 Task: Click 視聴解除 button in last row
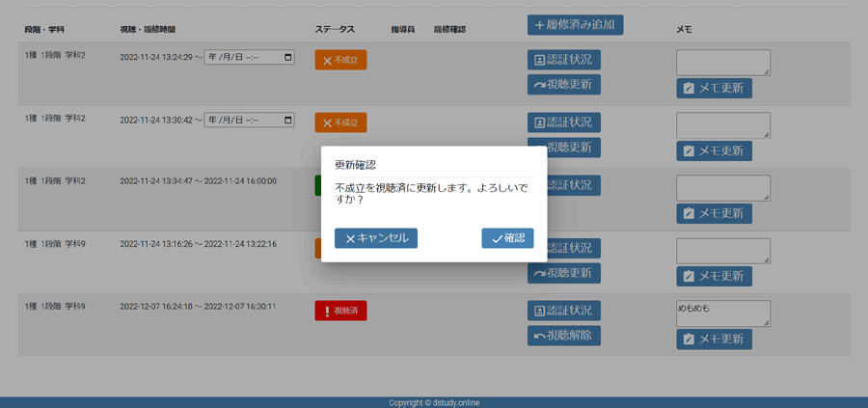click(x=564, y=336)
